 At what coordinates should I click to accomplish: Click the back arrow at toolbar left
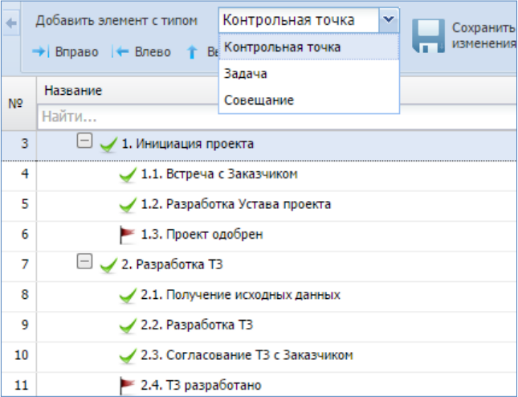(x=11, y=23)
